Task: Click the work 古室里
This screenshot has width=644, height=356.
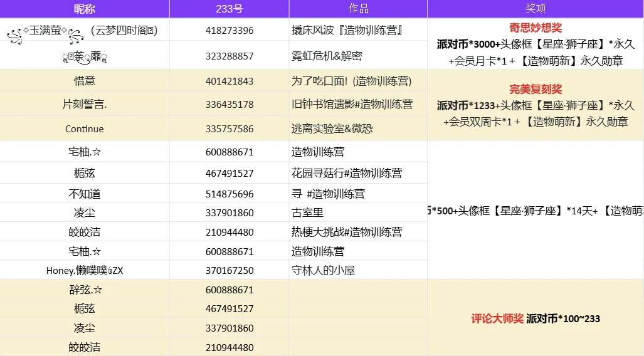Action: (x=308, y=212)
